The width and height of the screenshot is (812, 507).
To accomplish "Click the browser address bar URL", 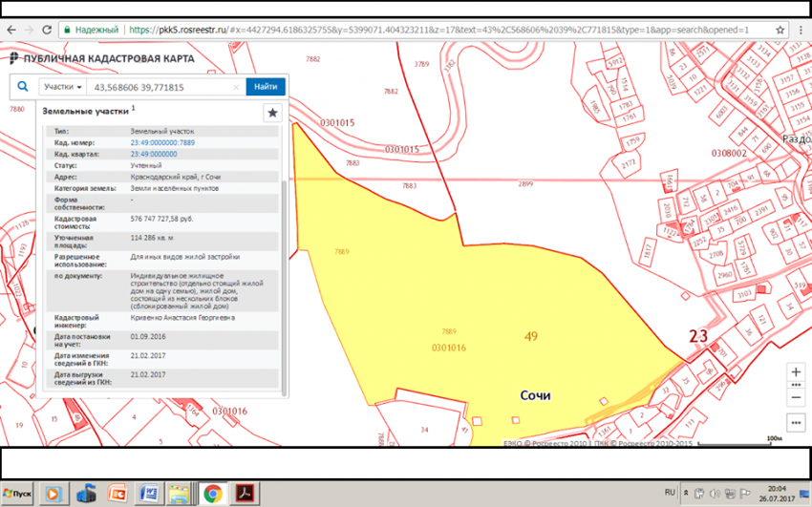I will pyautogui.click(x=438, y=30).
